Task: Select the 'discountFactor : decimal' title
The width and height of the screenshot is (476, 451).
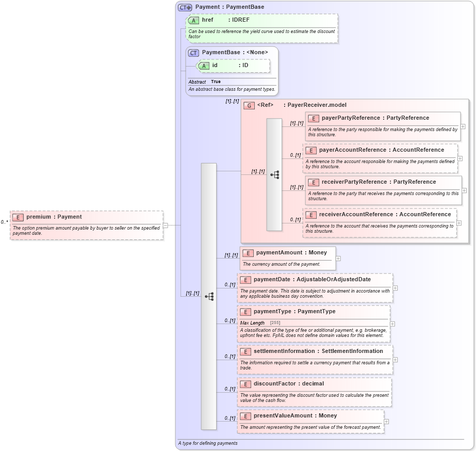Action: pyautogui.click(x=289, y=383)
